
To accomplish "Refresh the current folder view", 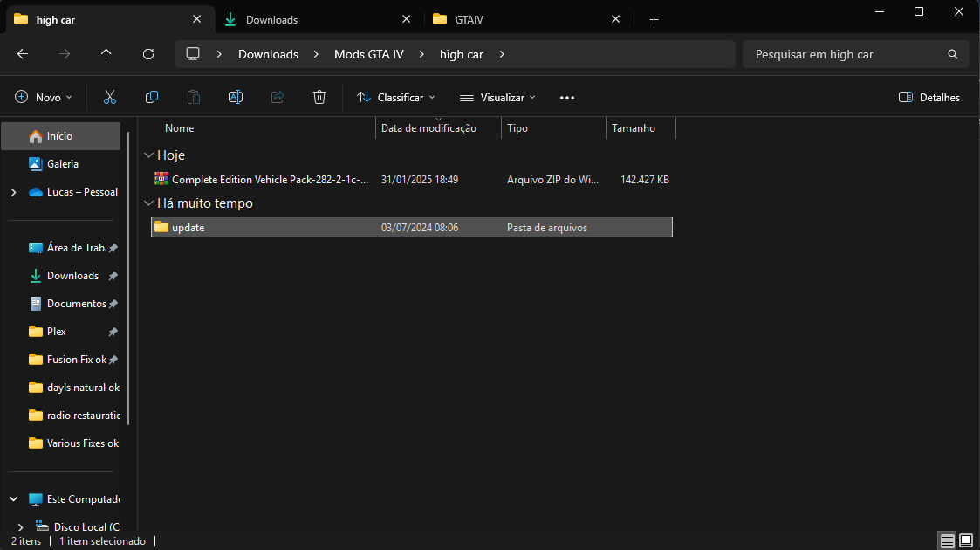I will 148,54.
